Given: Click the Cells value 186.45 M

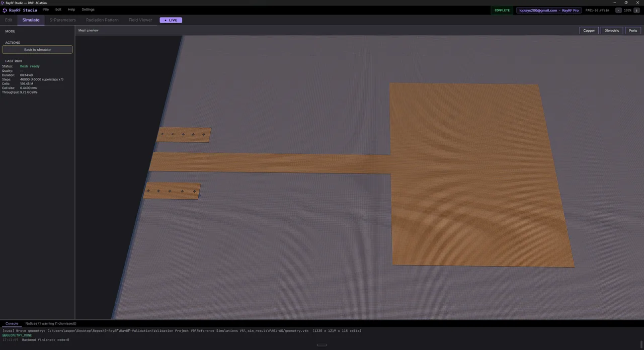Looking at the screenshot, I should (27, 84).
